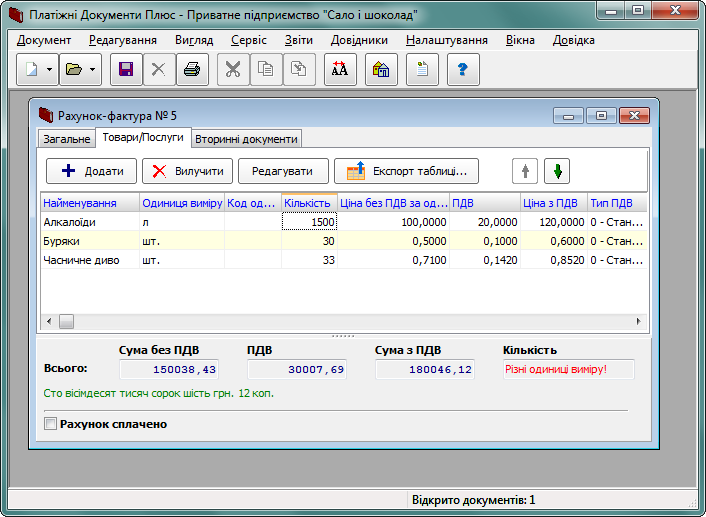
Task: Click the Ціна без ПДВ column header
Action: point(394,203)
